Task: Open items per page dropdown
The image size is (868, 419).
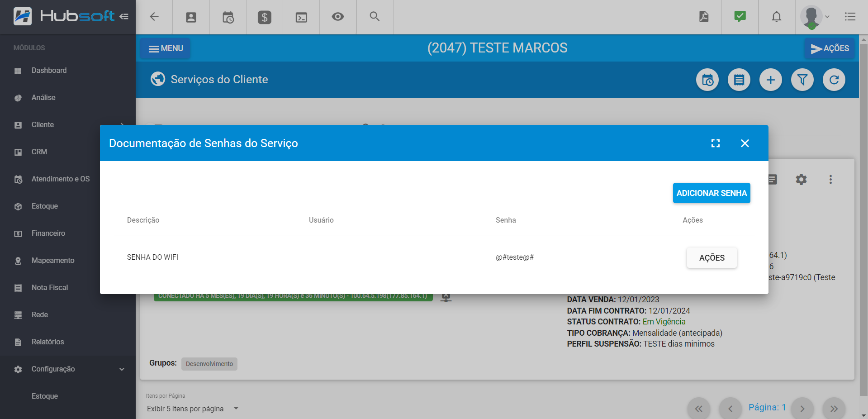Action: [194, 409]
